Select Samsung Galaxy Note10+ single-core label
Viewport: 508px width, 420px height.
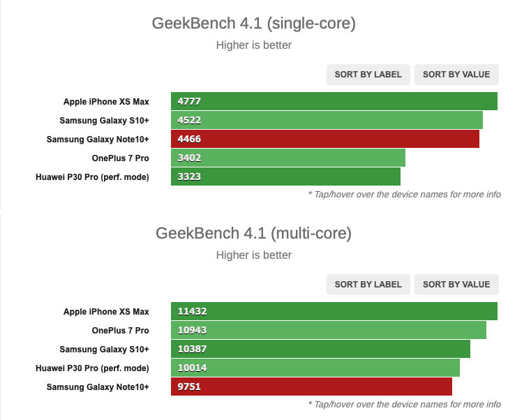click(x=98, y=140)
